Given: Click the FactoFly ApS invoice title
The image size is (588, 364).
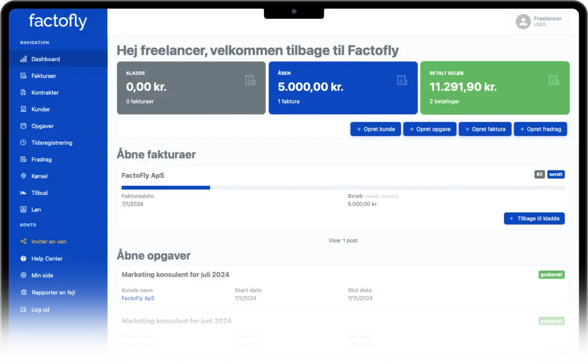Looking at the screenshot, I should (143, 175).
